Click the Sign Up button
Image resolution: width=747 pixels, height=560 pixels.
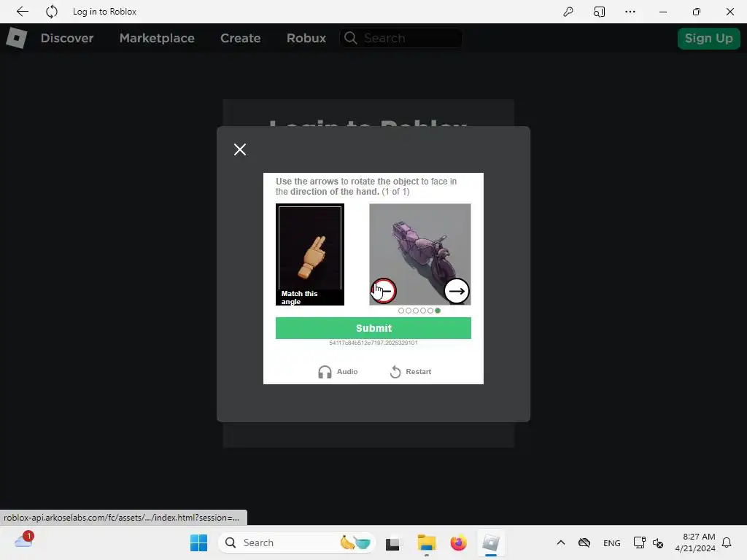[x=708, y=38]
